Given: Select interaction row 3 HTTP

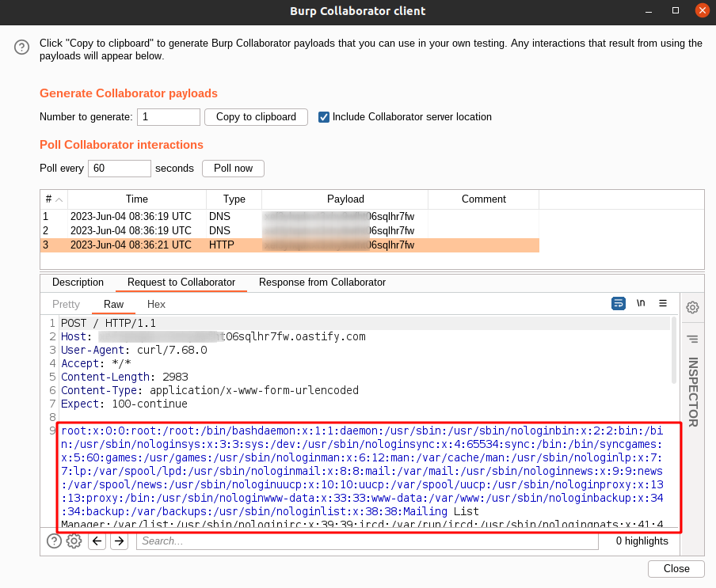Looking at the screenshot, I should coord(290,245).
